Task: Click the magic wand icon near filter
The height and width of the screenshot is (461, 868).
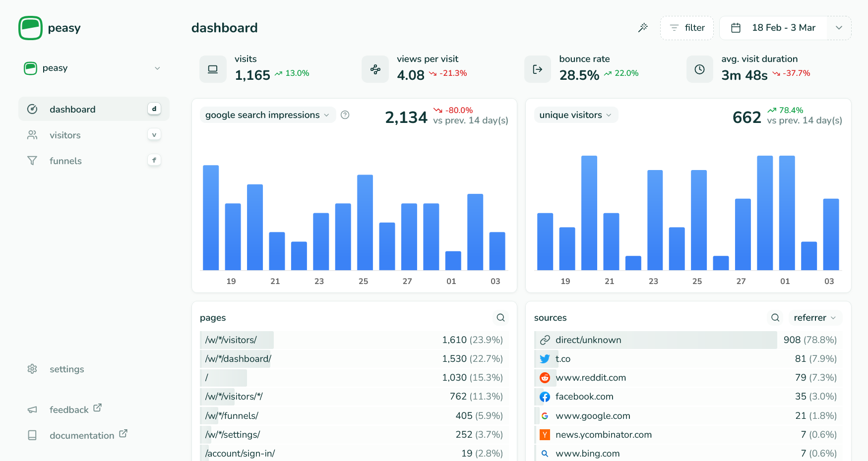Action: (x=643, y=28)
